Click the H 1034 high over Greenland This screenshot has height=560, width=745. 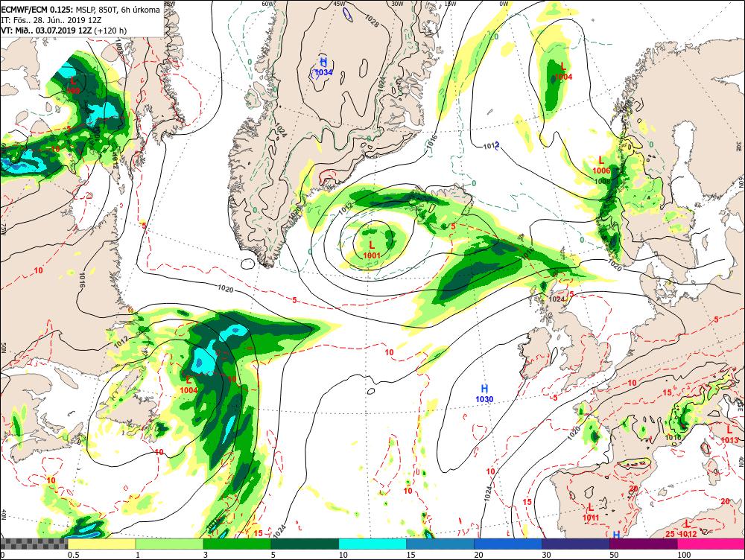tap(323, 67)
